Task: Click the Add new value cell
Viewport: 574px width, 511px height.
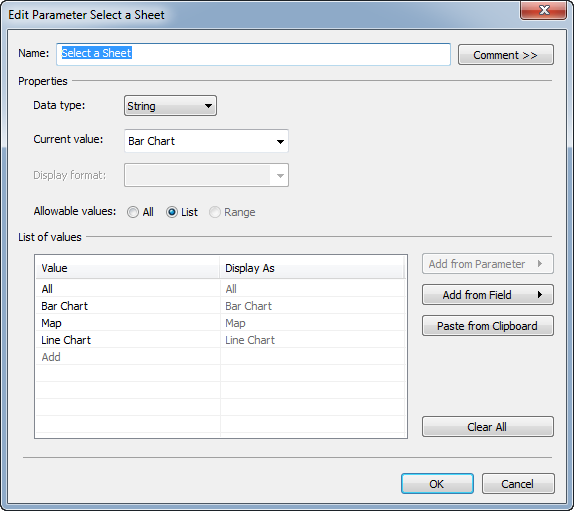Action: click(128, 357)
